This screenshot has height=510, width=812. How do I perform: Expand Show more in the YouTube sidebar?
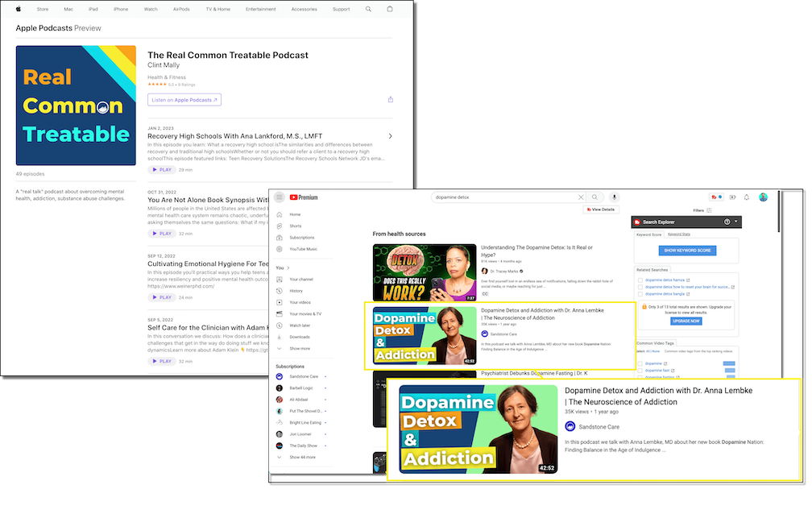pyautogui.click(x=300, y=348)
